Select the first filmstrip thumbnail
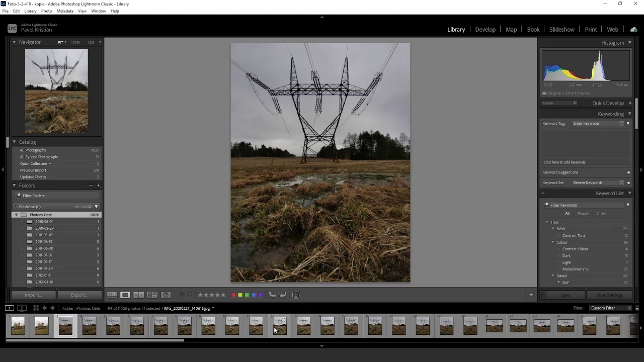644x362 pixels. coord(18,326)
